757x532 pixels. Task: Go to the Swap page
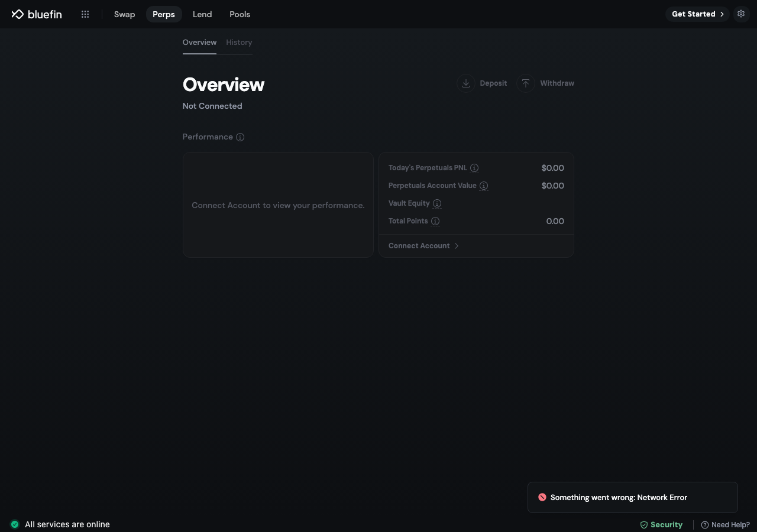(x=124, y=14)
